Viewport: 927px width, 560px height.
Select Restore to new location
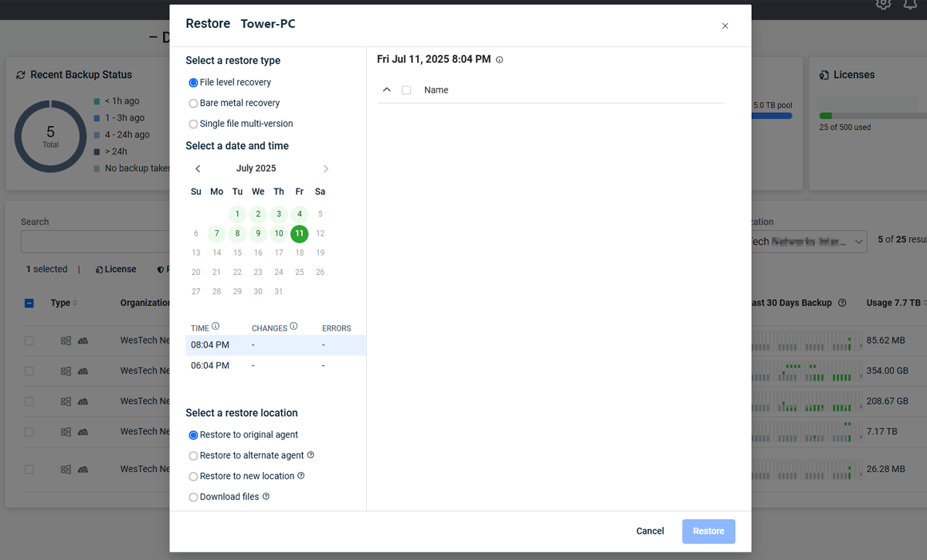(x=193, y=477)
